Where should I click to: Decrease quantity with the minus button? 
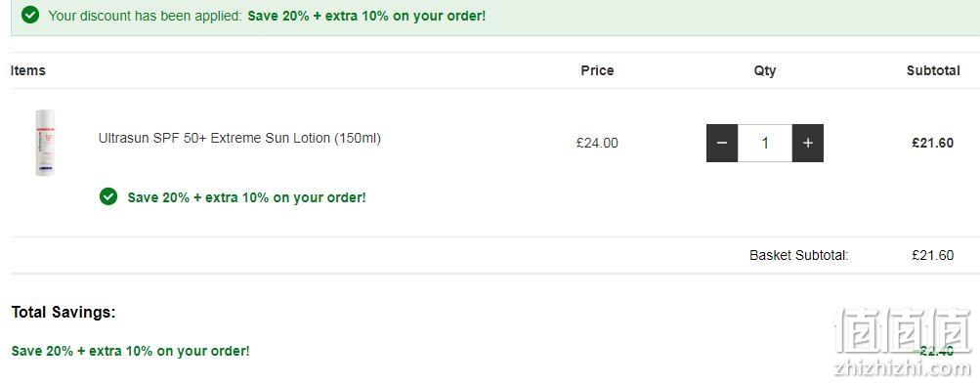(722, 143)
